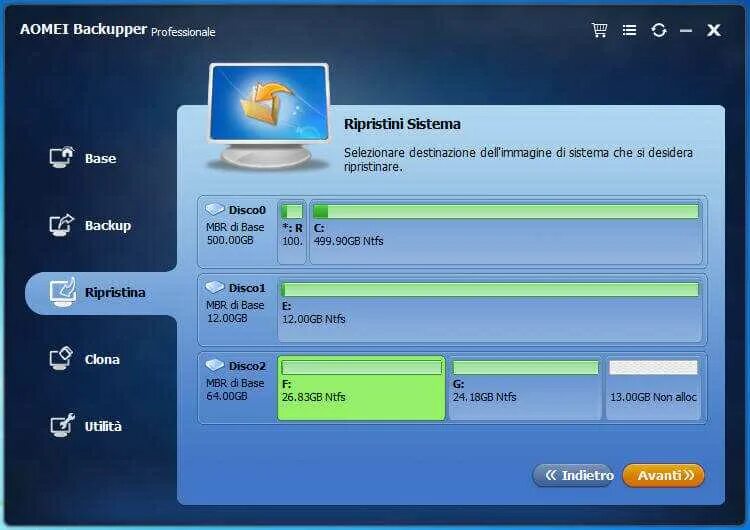Click the Disco0 name label

coord(247,210)
